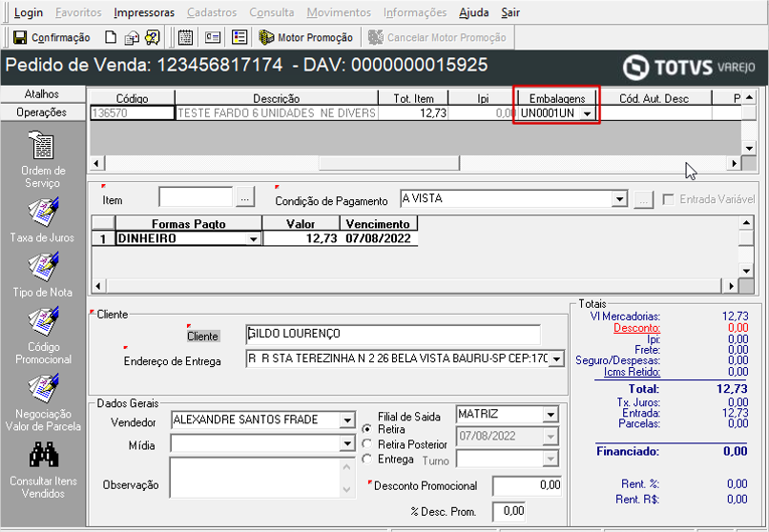This screenshot has height=532, width=769.
Task: Select the Retira Posterior radio button
Action: coord(366,444)
